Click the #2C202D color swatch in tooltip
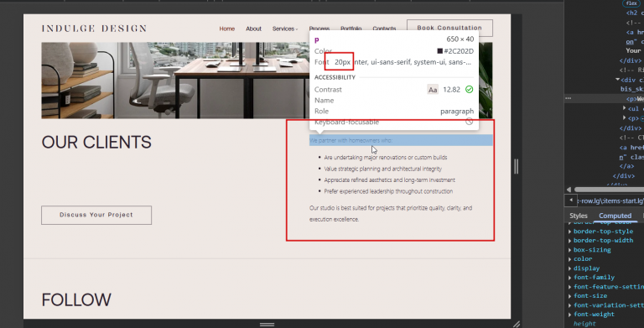The height and width of the screenshot is (328, 644). pos(440,51)
